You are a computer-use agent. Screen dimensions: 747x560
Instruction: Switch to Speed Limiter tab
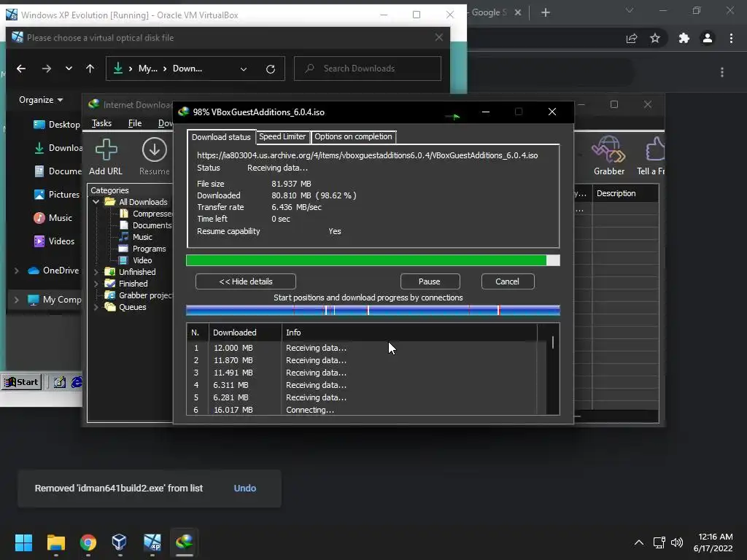282,136
